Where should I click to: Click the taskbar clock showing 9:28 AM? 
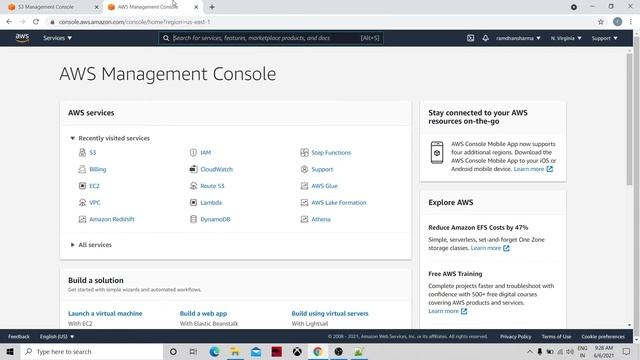coord(604,351)
